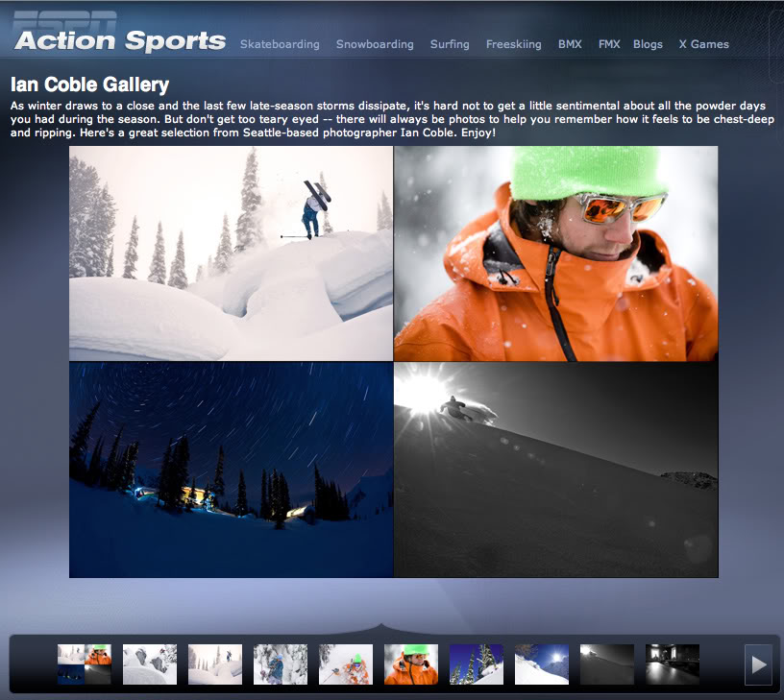
Task: Advance filmstrip with the play arrow button
Action: 758,664
